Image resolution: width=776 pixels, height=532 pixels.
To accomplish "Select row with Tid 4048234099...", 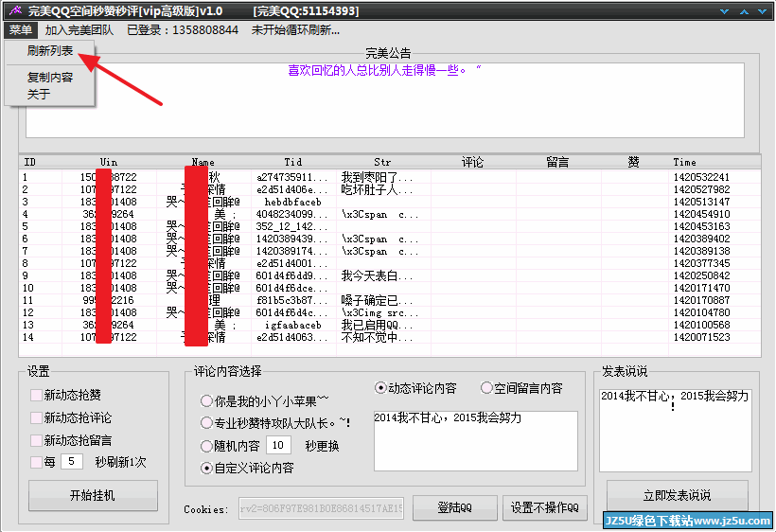I will (390, 214).
